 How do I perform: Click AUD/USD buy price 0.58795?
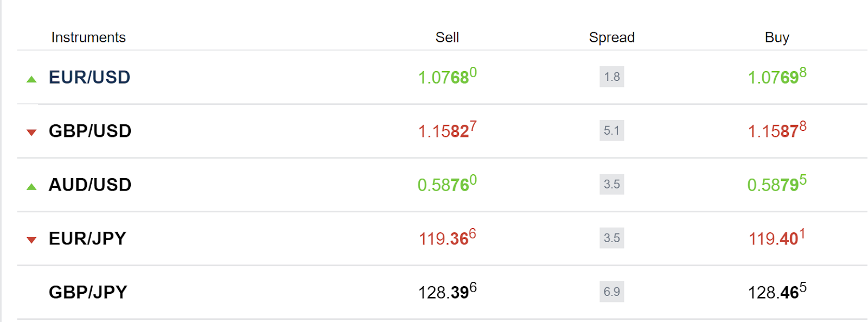777,184
